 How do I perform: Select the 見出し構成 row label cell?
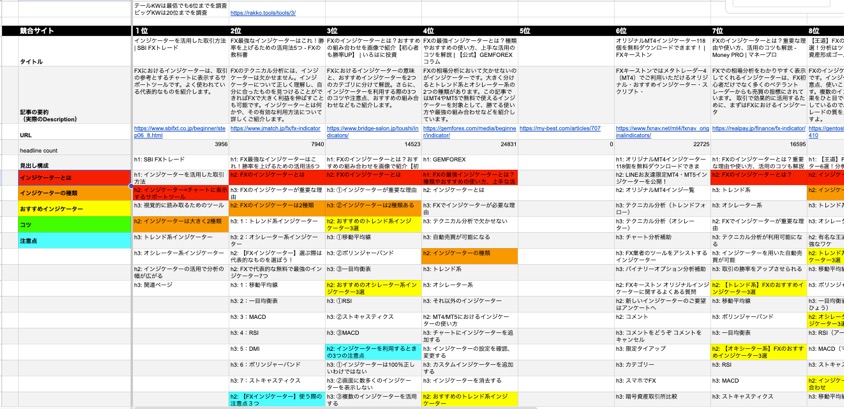click(66, 162)
